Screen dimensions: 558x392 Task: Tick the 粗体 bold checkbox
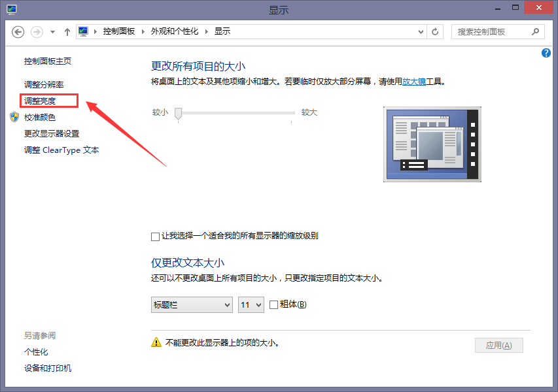click(x=274, y=304)
